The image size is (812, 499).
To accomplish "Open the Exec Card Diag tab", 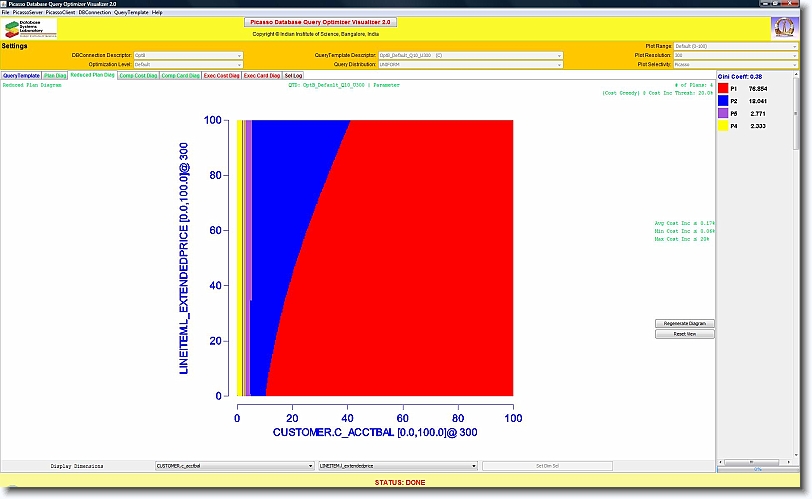I will (x=262, y=75).
